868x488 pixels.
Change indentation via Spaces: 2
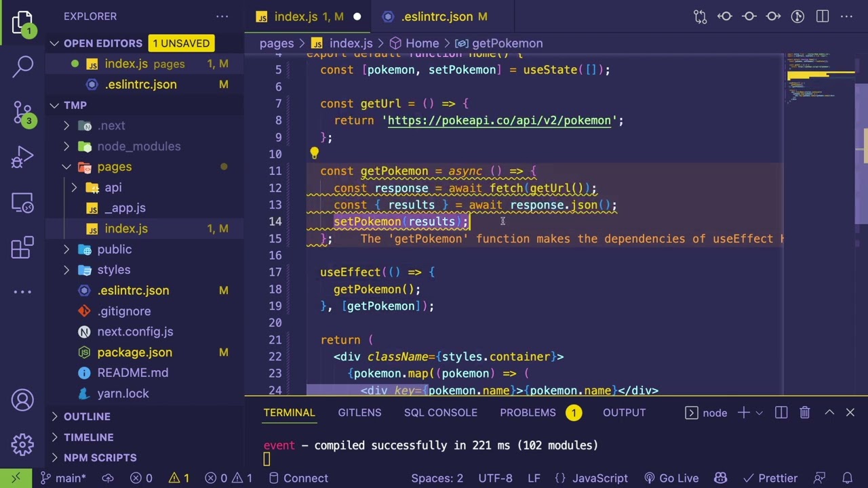[437, 478]
